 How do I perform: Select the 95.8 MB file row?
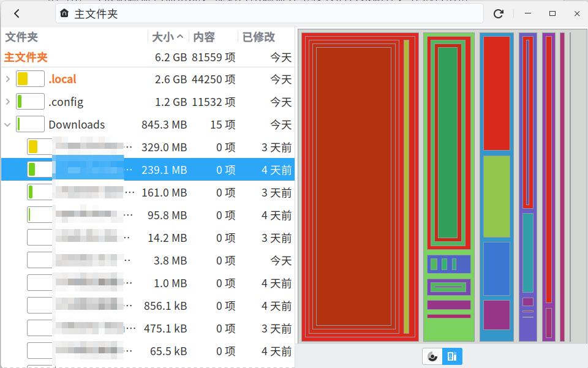click(148, 215)
